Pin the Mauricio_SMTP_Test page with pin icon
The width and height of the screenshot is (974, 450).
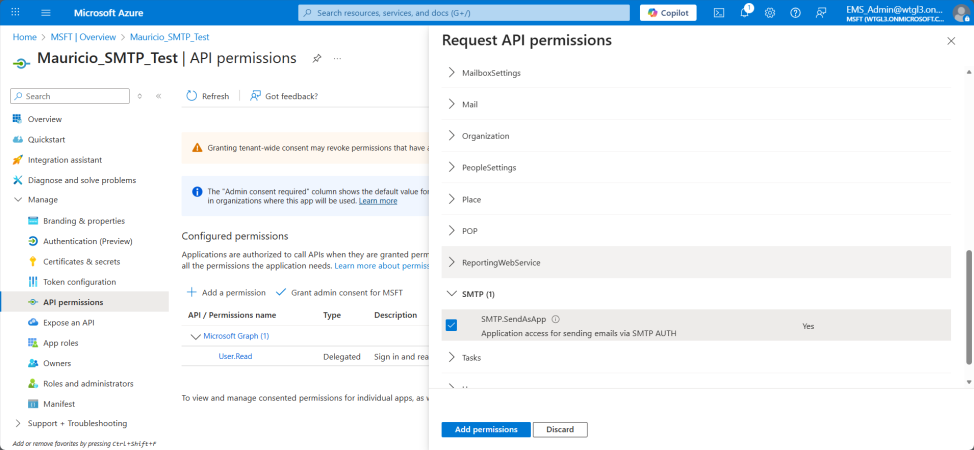317,59
